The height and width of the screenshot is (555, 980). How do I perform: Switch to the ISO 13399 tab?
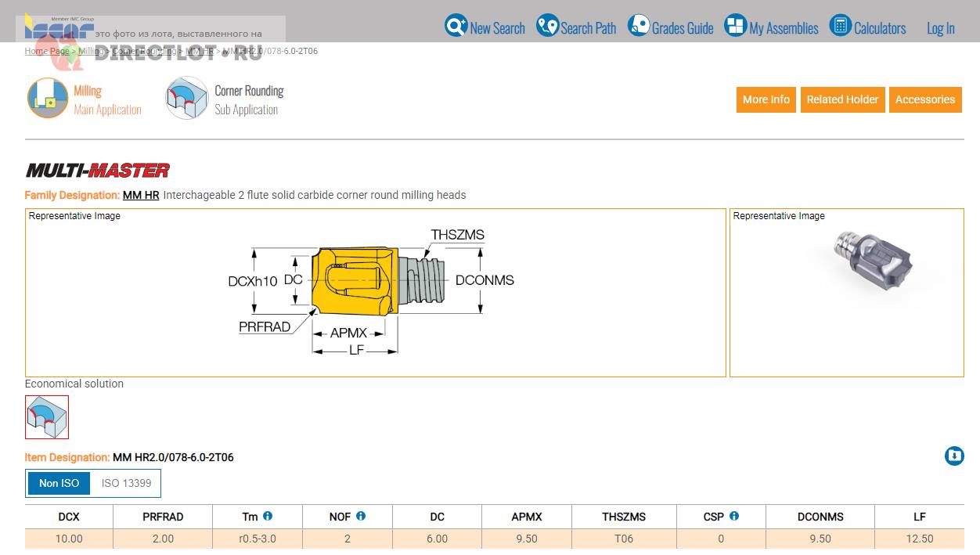coord(126,484)
